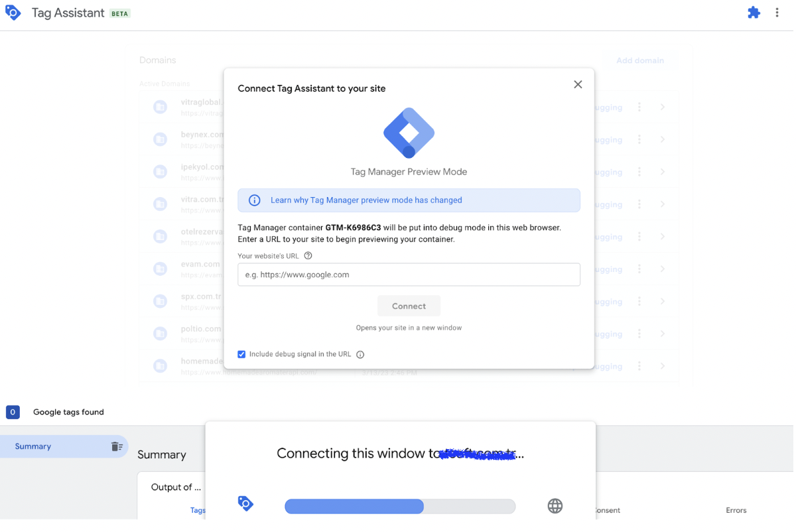Open more options for spx.com.tr row

click(639, 301)
